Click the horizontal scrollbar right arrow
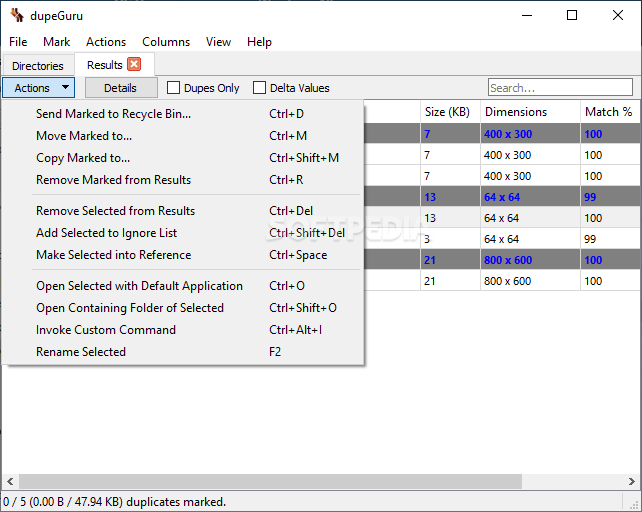This screenshot has height=512, width=642. coord(632,481)
